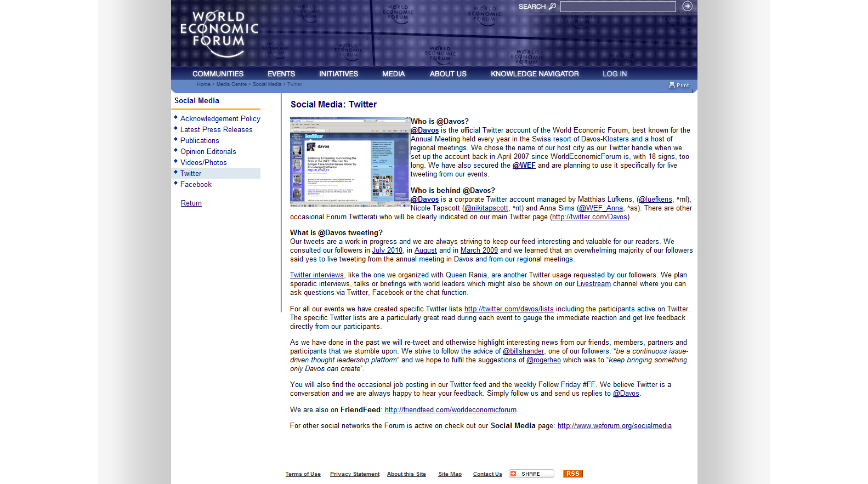Open Facebook in the sidebar list
868x484 pixels.
click(196, 184)
